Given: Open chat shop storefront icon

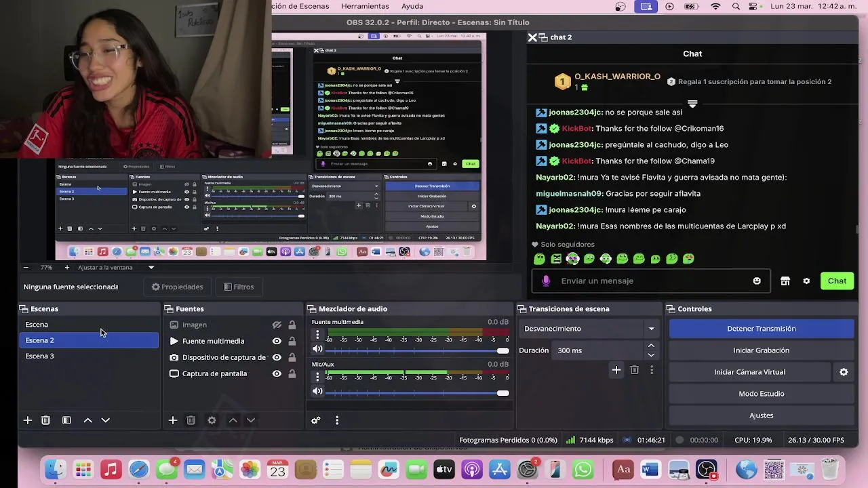Looking at the screenshot, I should click(785, 281).
